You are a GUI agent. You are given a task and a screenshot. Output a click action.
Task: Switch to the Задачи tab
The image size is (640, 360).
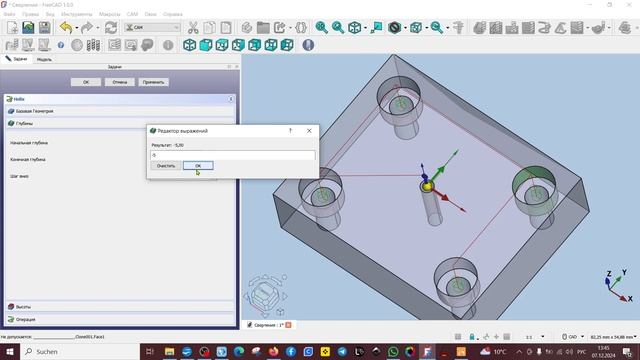(x=16, y=59)
